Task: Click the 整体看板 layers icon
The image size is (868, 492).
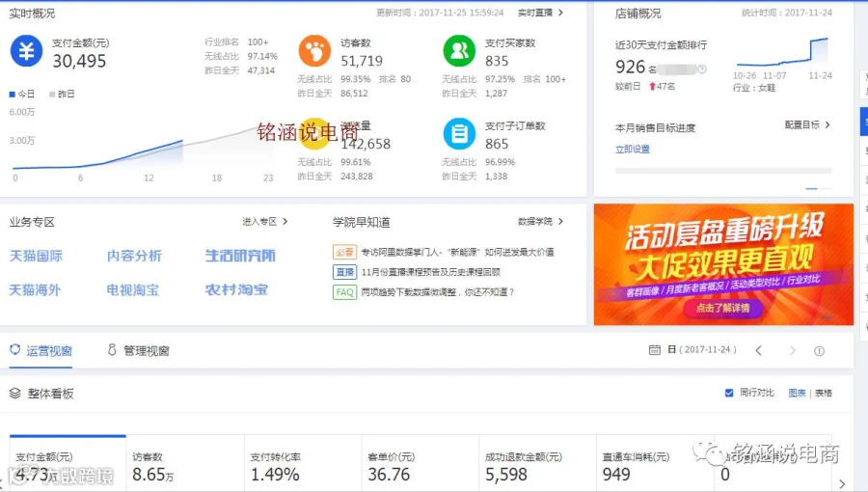Action: [x=14, y=394]
